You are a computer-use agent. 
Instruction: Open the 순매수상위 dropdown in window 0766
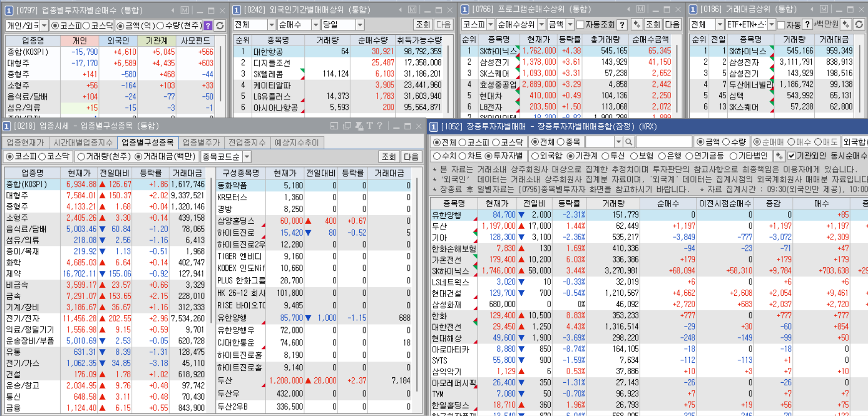coord(541,24)
